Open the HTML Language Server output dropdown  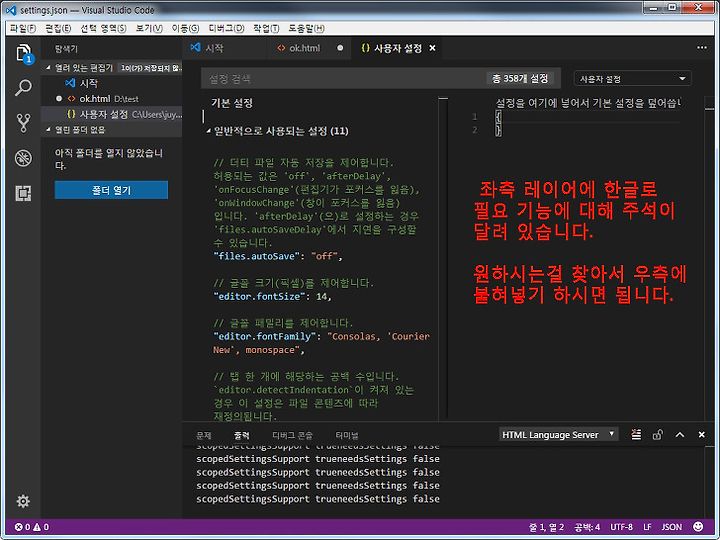point(558,434)
